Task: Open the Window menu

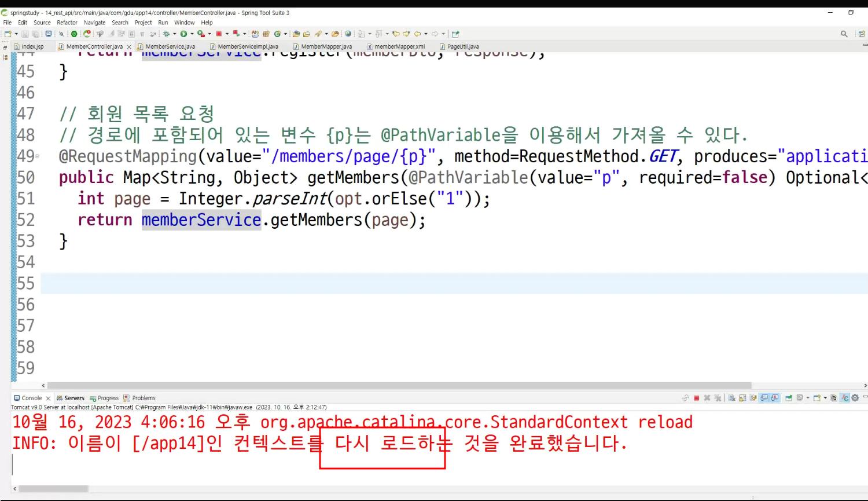Action: pyautogui.click(x=185, y=23)
